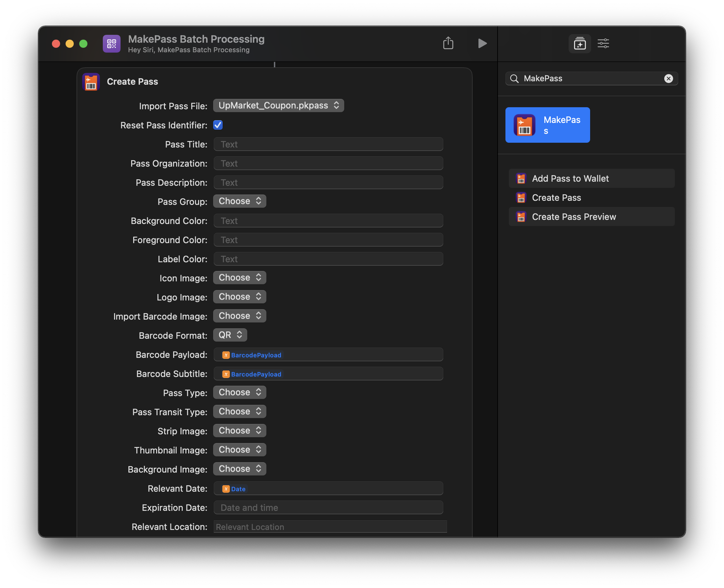Screen dimensions: 724x588
Task: Click the Pass Title text field
Action: point(328,144)
